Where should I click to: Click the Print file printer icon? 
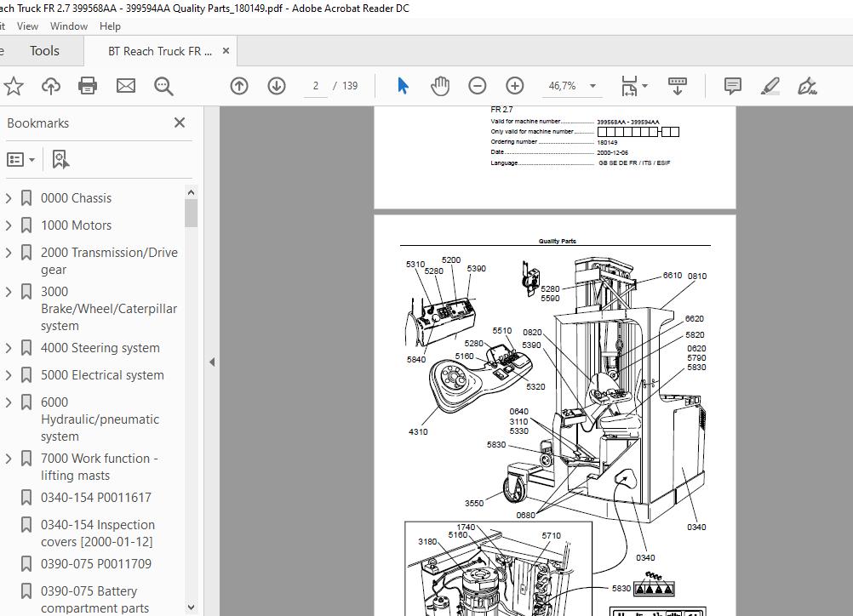tap(88, 86)
